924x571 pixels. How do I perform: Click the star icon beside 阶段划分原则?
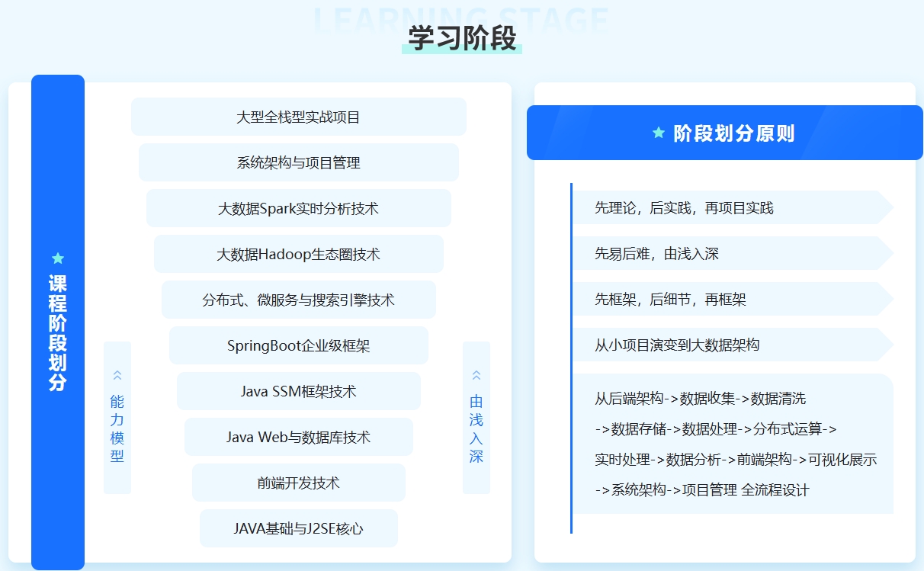coord(659,133)
